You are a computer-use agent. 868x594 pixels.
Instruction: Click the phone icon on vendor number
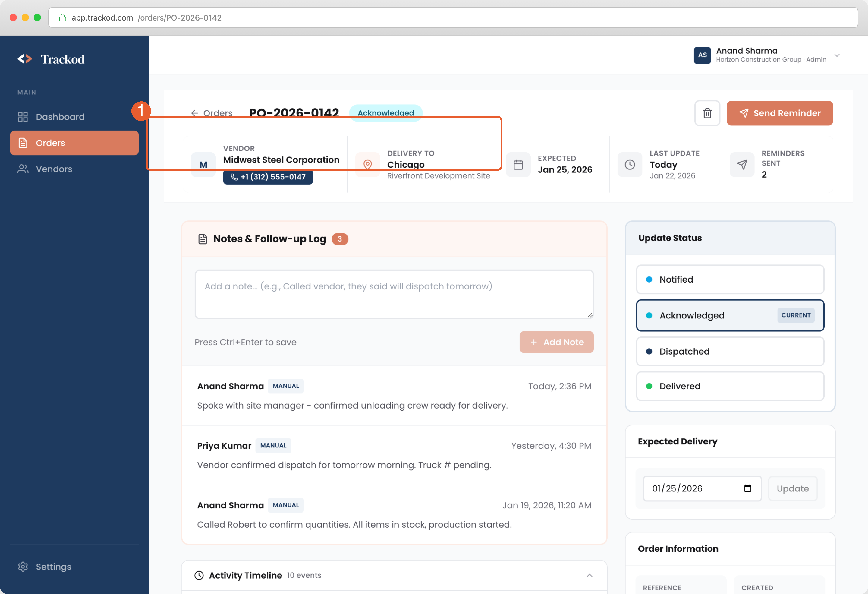click(234, 177)
